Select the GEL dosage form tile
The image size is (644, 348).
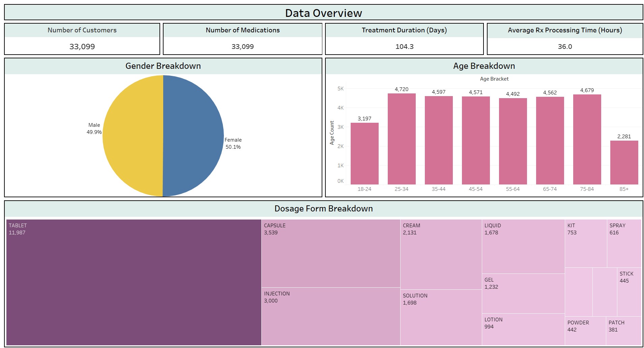(x=523, y=293)
